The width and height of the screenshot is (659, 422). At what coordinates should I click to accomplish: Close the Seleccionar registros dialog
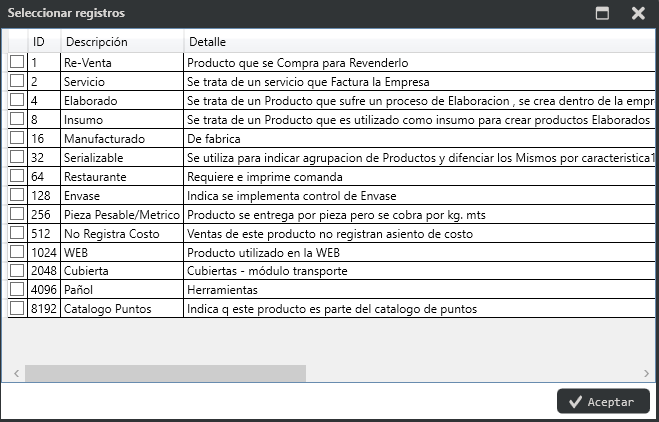pyautogui.click(x=638, y=13)
